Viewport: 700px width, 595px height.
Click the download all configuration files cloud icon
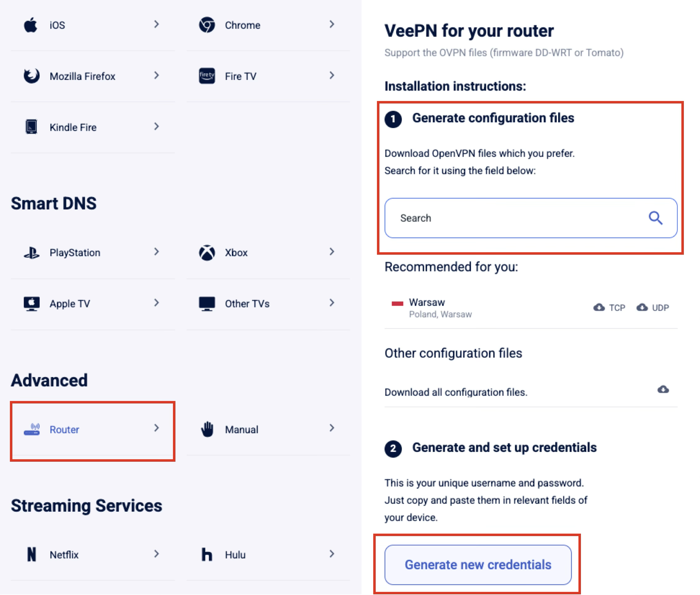(663, 390)
